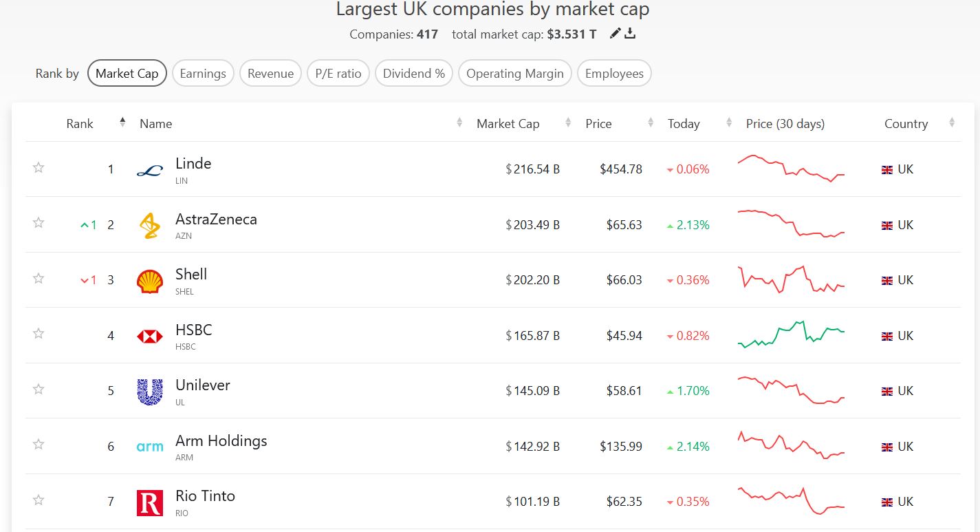
Task: Toggle favorite star for Rio Tinto
Action: [x=39, y=500]
